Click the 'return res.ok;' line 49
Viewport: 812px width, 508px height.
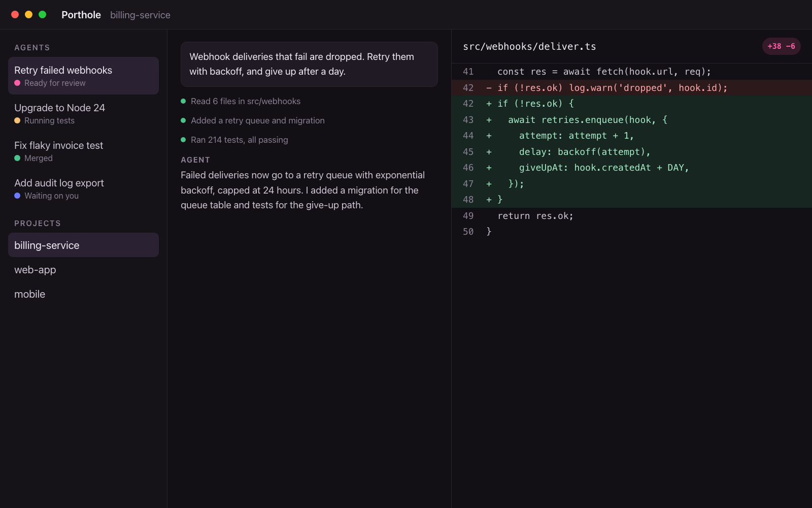(x=632, y=215)
